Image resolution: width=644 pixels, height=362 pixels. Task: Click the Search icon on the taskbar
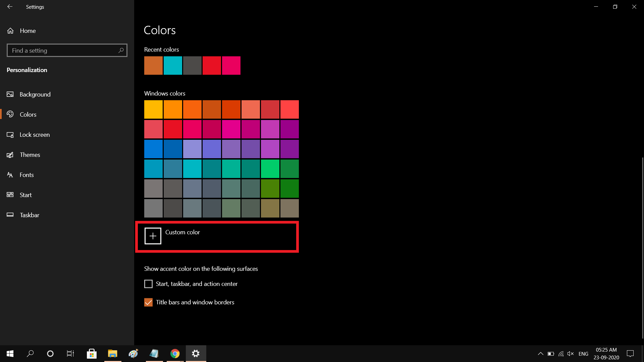tap(30, 354)
